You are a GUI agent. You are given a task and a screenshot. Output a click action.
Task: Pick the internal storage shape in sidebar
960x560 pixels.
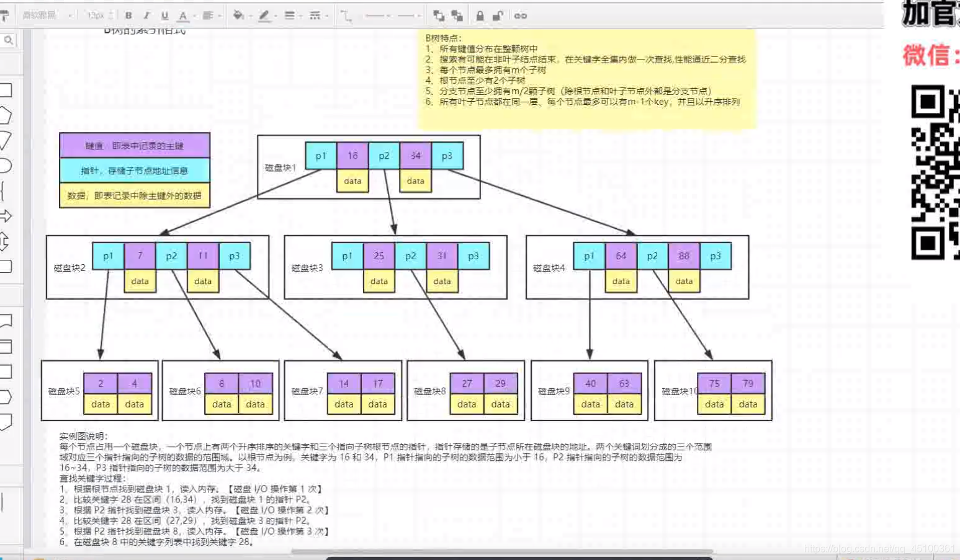pos(6,347)
